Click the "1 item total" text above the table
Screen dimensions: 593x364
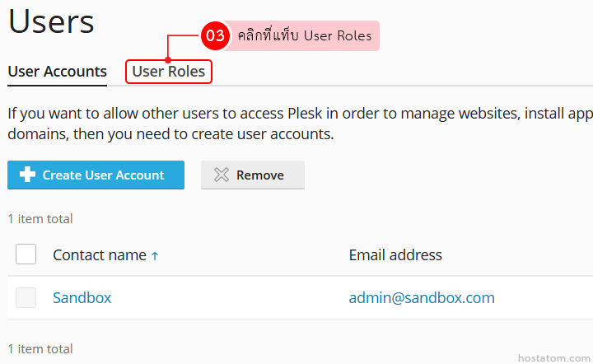(x=40, y=219)
